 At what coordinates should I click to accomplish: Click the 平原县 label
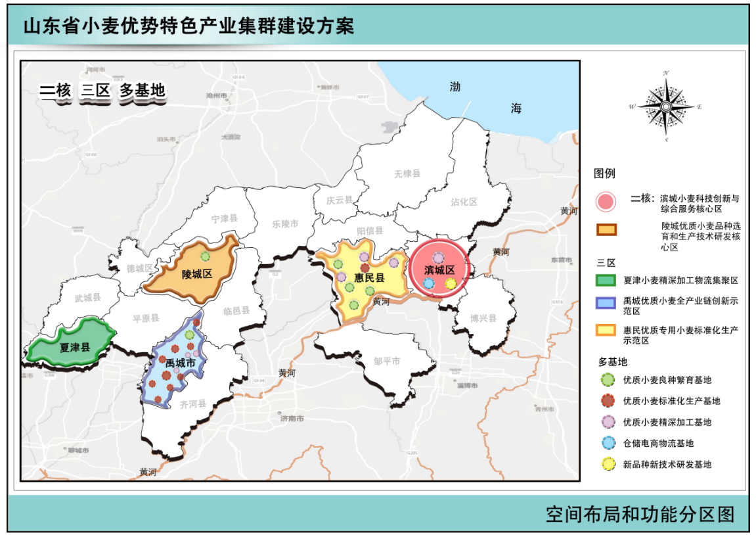click(146, 318)
